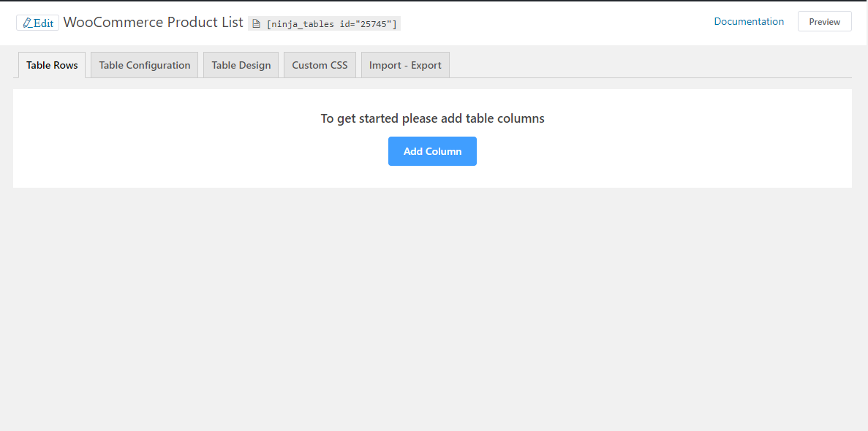Click blank header space left of Documentation
868x431 pixels.
(556, 22)
